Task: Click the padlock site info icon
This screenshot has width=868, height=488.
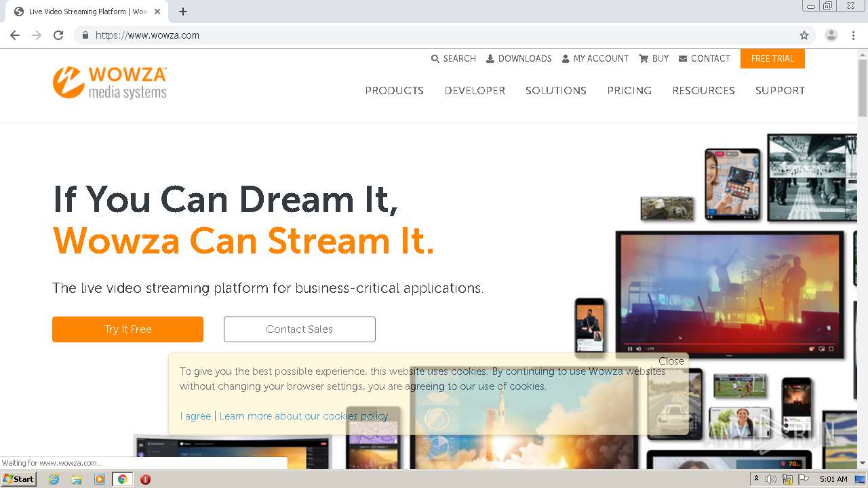Action: tap(85, 35)
